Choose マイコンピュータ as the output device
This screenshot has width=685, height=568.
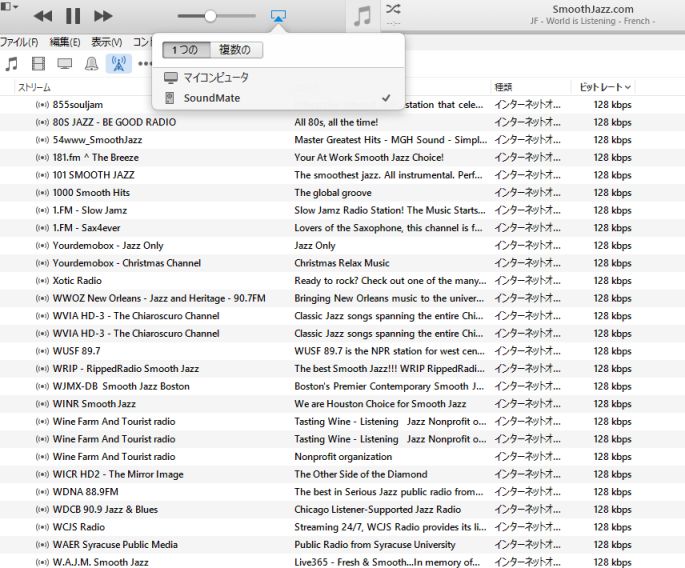[x=216, y=78]
